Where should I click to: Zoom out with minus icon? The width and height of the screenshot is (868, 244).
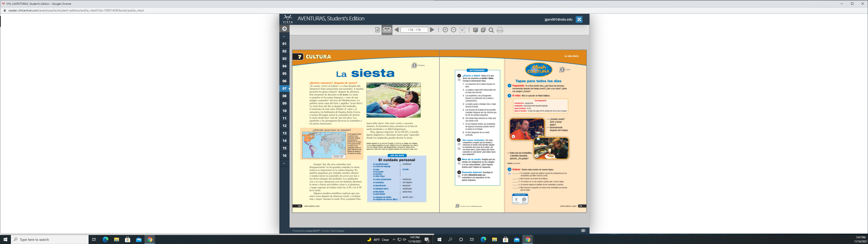(453, 30)
